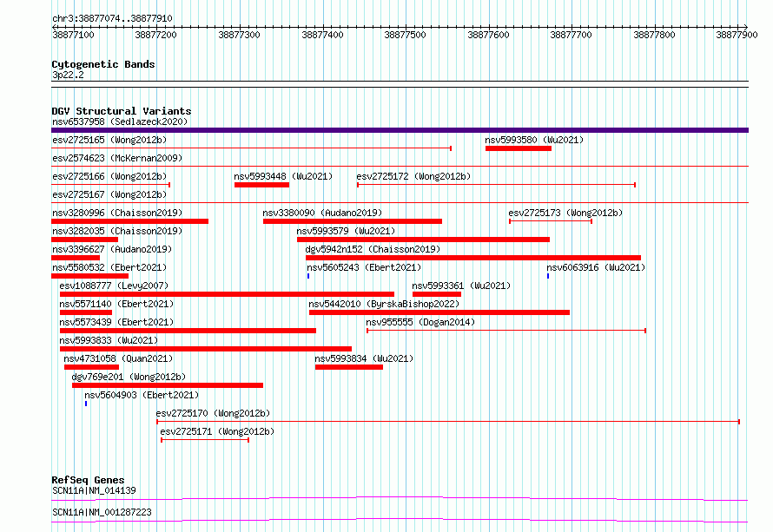Image resolution: width=773 pixels, height=532 pixels.
Task: Open the esv2725165 (Wong2012b) variant
Action: (x=109, y=140)
